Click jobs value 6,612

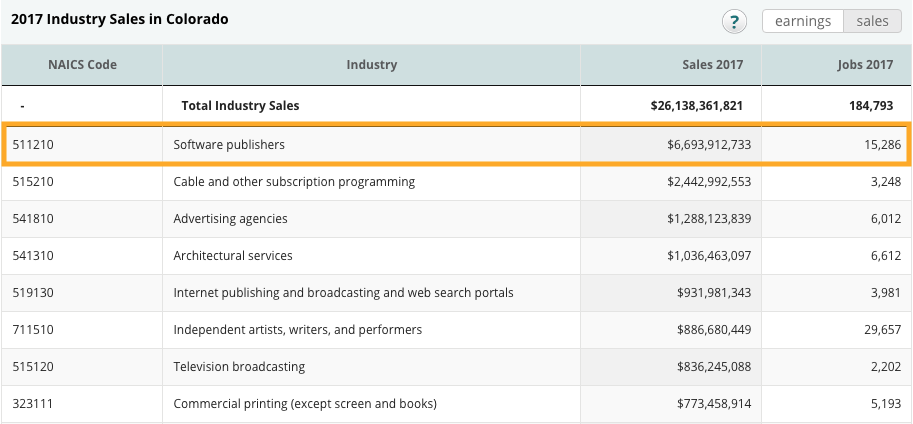pos(886,256)
